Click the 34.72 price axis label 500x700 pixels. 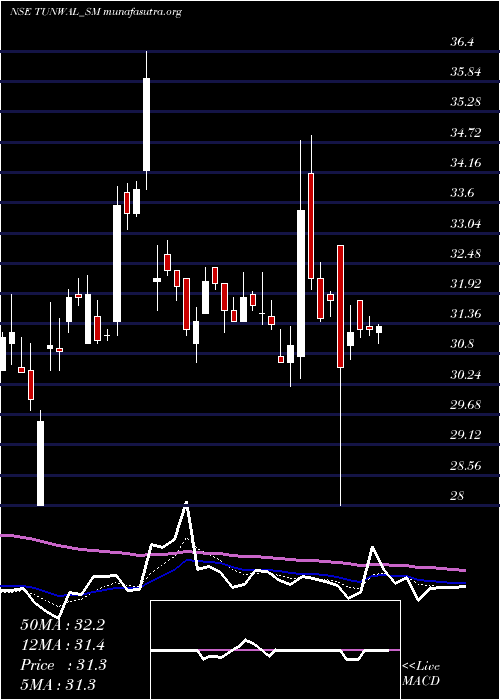point(466,132)
